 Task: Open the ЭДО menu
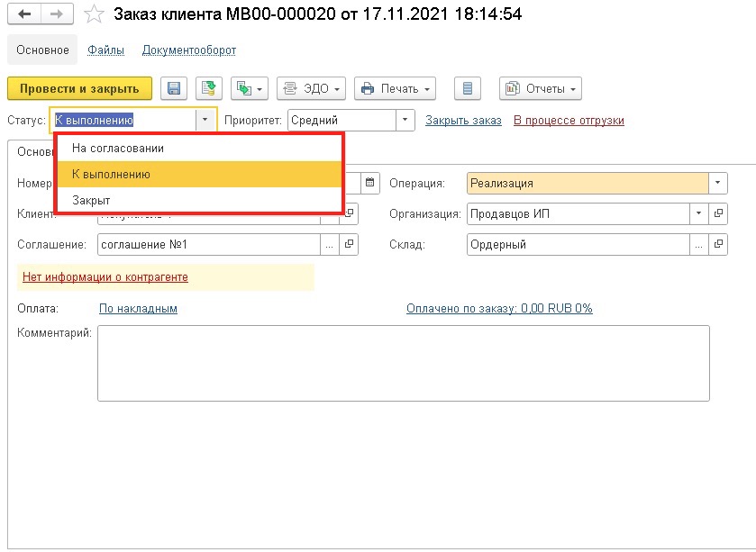click(x=311, y=88)
